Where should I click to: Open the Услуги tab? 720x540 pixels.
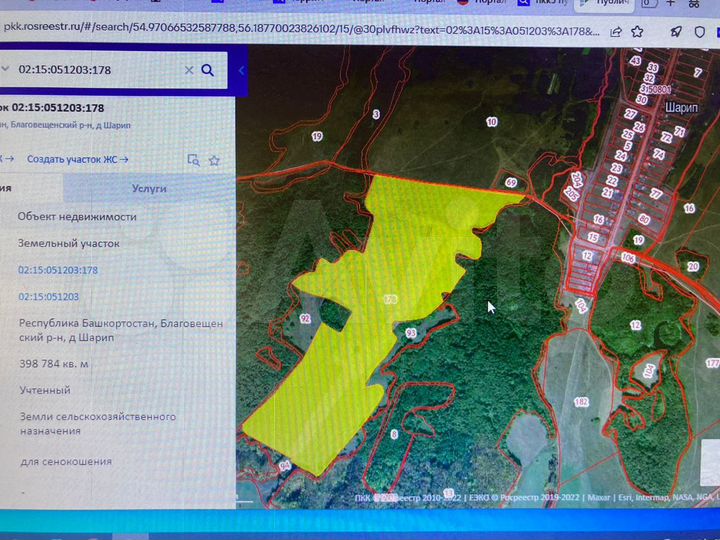click(149, 188)
